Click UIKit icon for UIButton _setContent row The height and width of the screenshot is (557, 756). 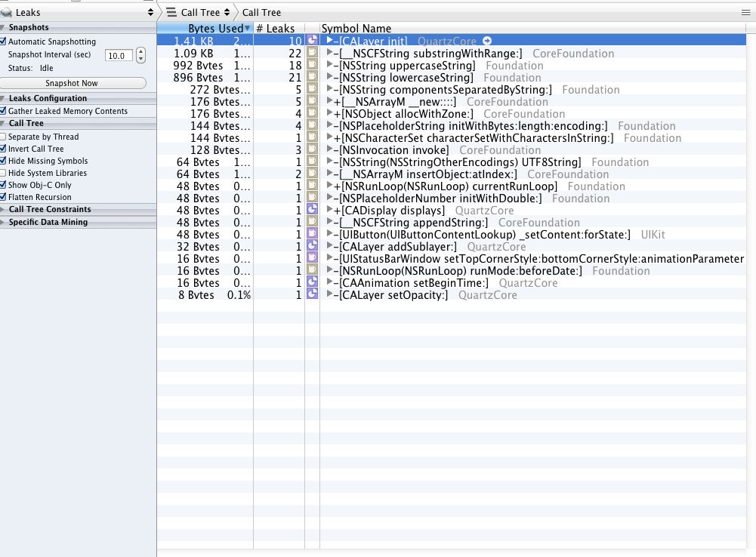313,233
